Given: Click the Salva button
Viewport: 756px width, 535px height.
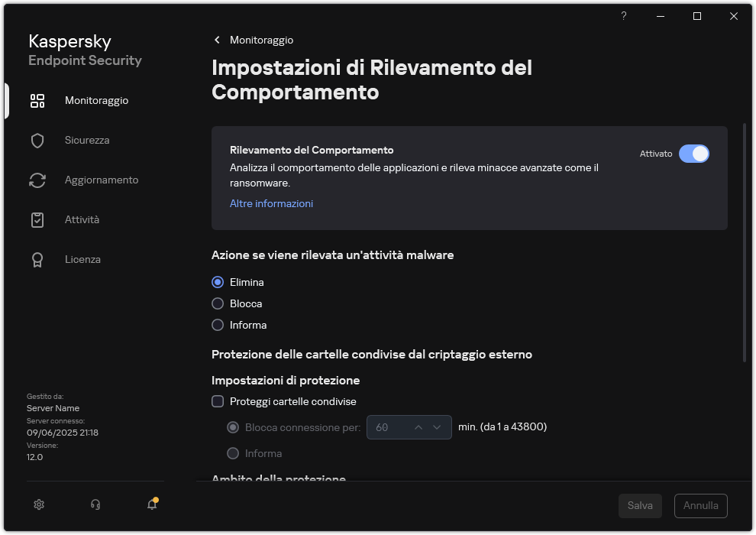Looking at the screenshot, I should click(x=640, y=505).
